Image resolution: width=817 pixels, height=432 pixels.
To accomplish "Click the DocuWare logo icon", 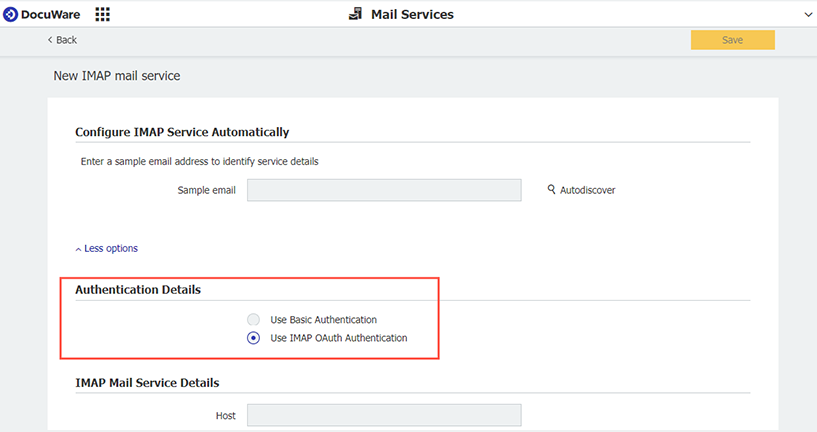I will point(11,14).
